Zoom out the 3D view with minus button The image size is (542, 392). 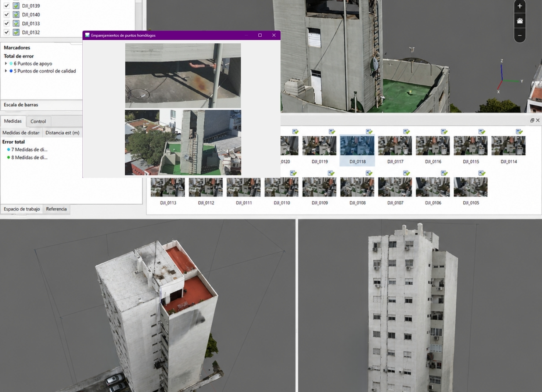(x=520, y=36)
